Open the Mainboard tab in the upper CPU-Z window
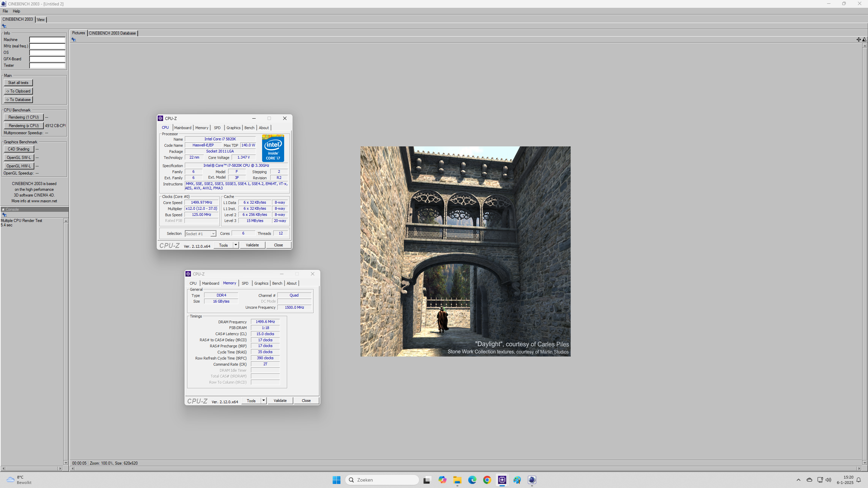This screenshot has height=488, width=868. coord(183,128)
